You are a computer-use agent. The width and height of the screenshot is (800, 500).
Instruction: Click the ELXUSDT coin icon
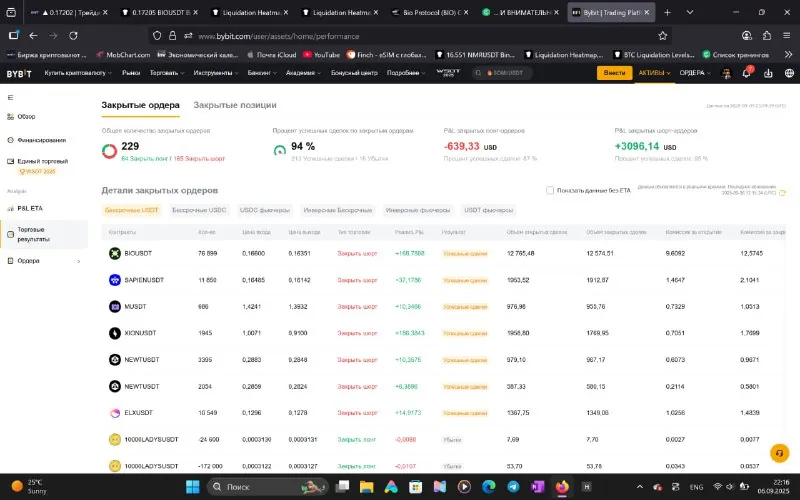coord(115,413)
